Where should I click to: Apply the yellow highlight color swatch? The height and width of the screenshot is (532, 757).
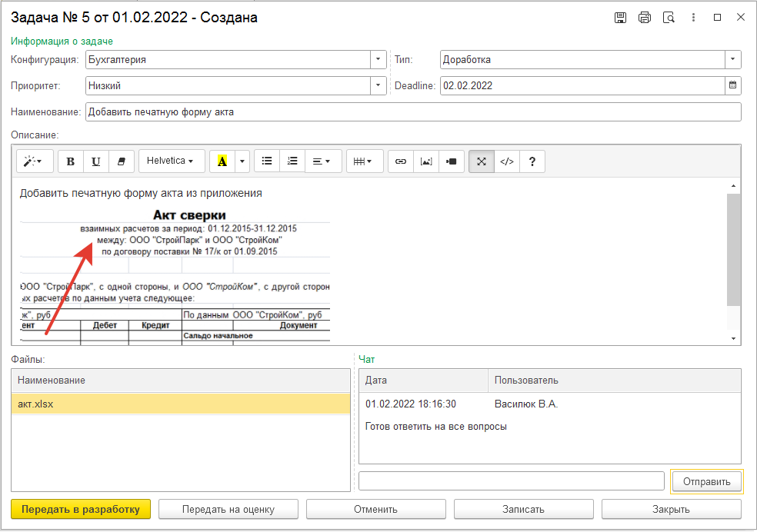pos(222,161)
